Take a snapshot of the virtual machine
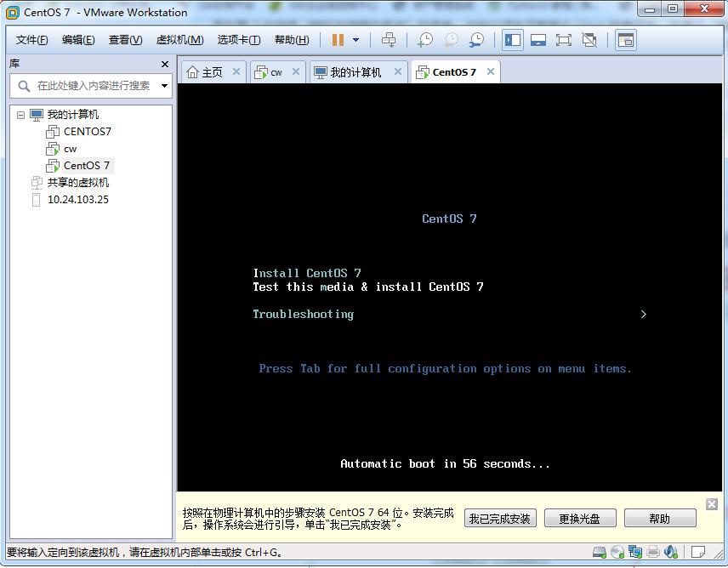Image resolution: width=728 pixels, height=568 pixels. 424,39
